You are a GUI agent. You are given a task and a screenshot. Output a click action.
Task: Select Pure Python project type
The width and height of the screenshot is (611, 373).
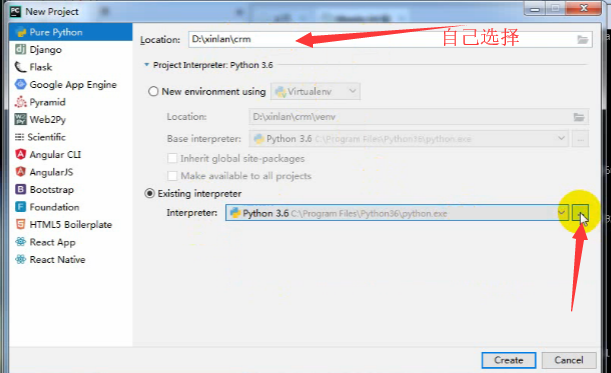click(71, 32)
